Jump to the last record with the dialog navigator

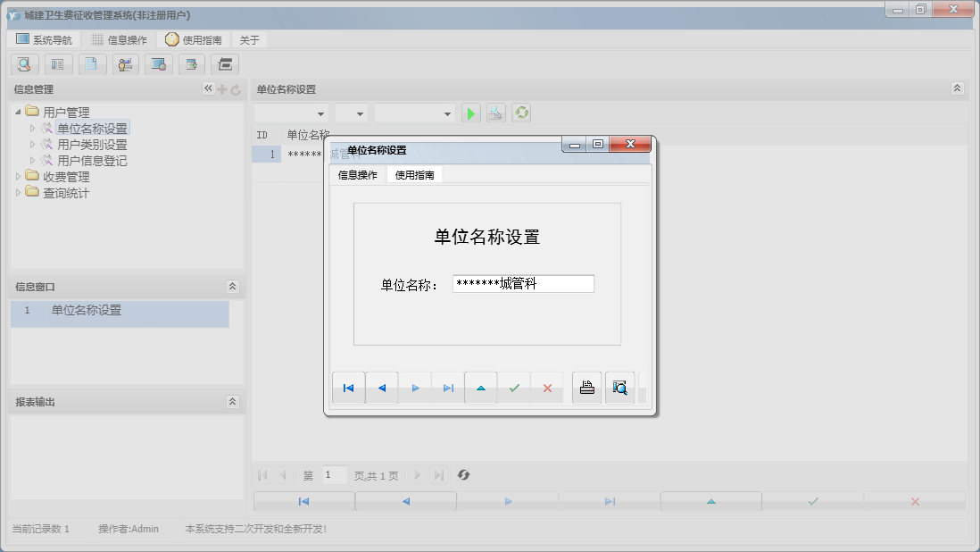tap(448, 387)
